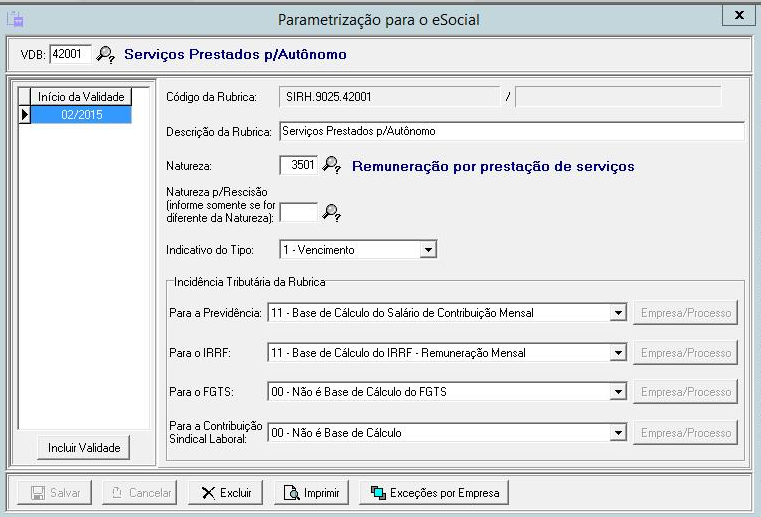Image resolution: width=761 pixels, height=517 pixels.
Task: Select the 02/2015 validity row
Action: click(x=81, y=114)
